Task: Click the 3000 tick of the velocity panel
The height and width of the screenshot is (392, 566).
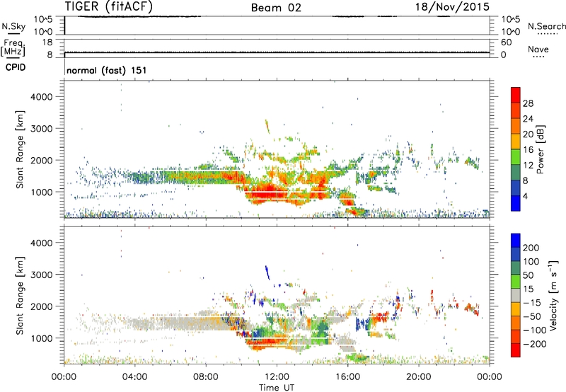Action: pyautogui.click(x=41, y=275)
